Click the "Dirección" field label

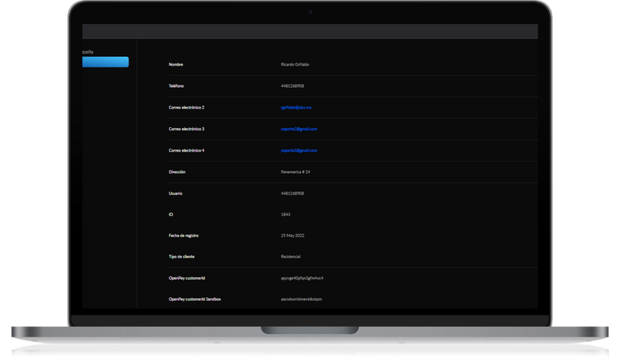(177, 172)
